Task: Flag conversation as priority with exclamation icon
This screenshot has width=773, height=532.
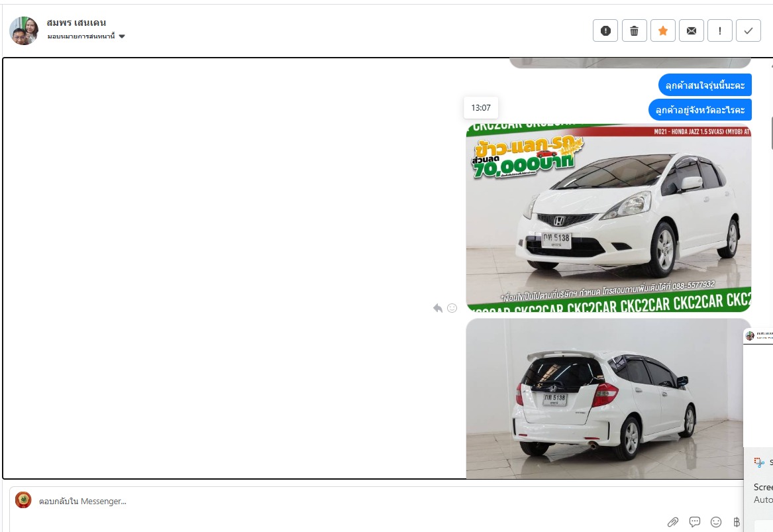Action: (x=720, y=31)
